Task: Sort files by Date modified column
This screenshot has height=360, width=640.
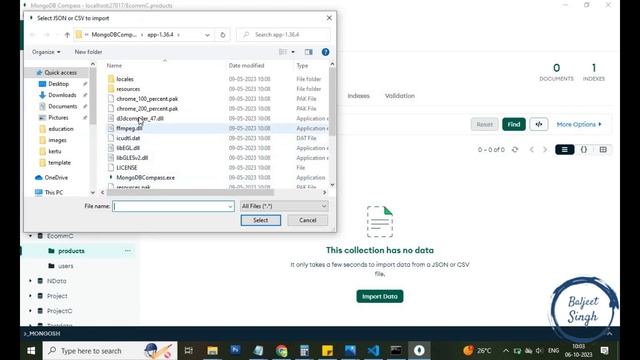Action: (246, 65)
